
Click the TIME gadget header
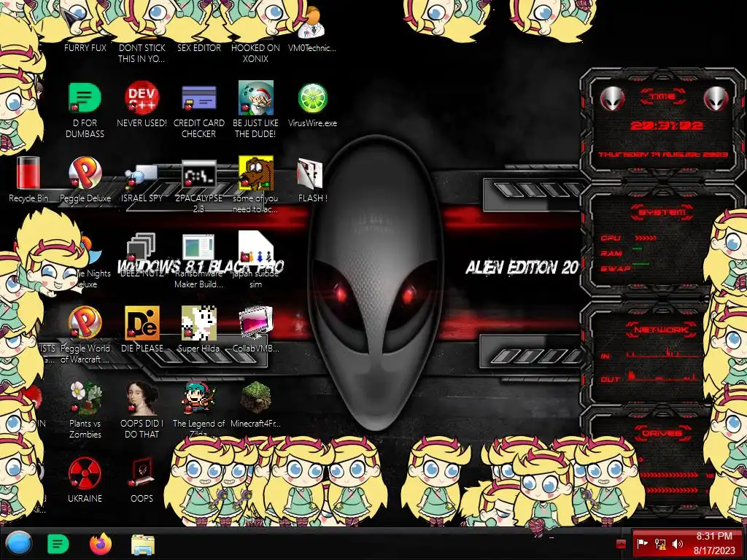[x=662, y=96]
